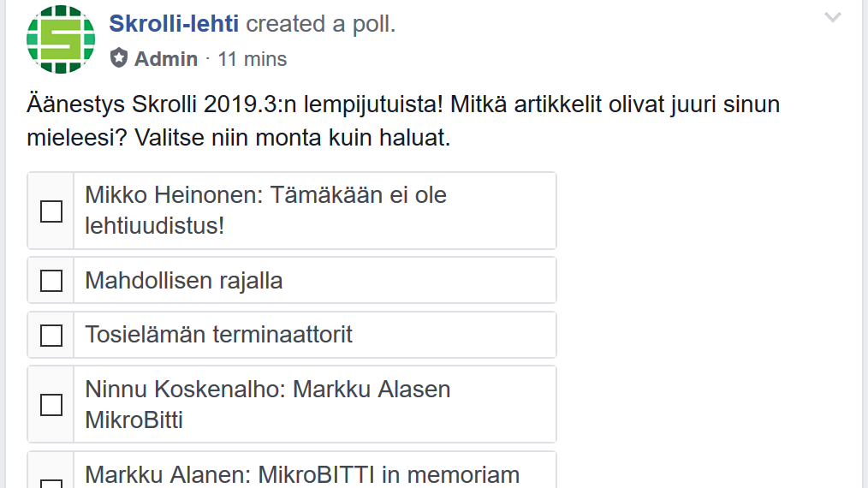Click the 'created a poll.' text

click(321, 24)
